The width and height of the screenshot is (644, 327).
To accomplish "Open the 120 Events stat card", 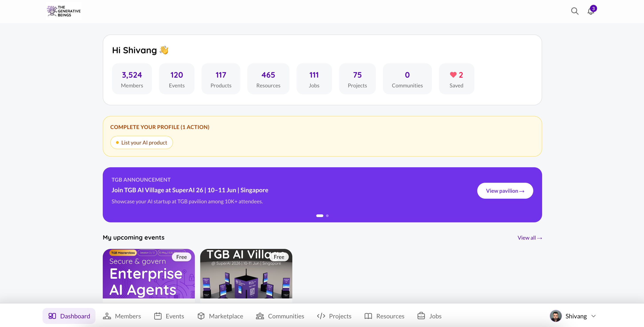I will pyautogui.click(x=177, y=79).
